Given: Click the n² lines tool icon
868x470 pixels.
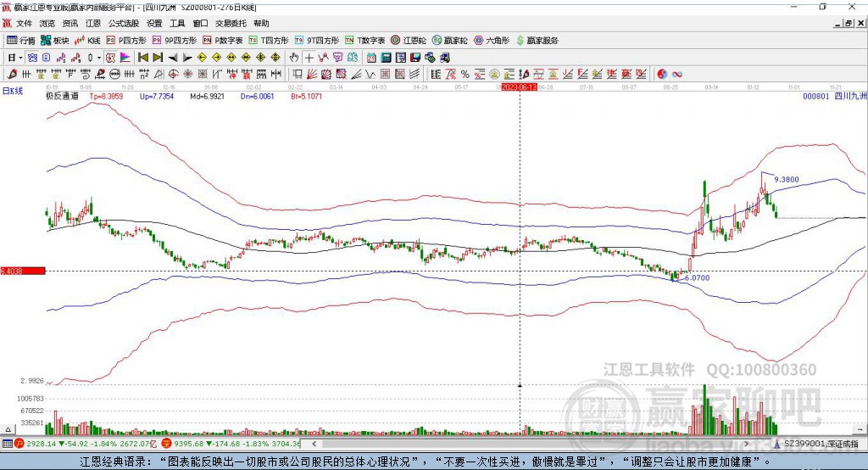Looking at the screenshot, I should tap(144, 74).
